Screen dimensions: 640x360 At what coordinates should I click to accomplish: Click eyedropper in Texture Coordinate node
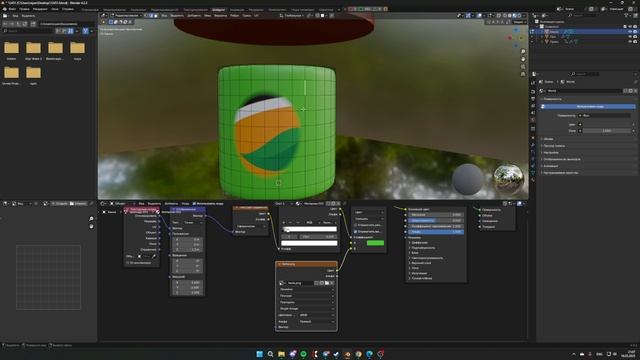154,256
